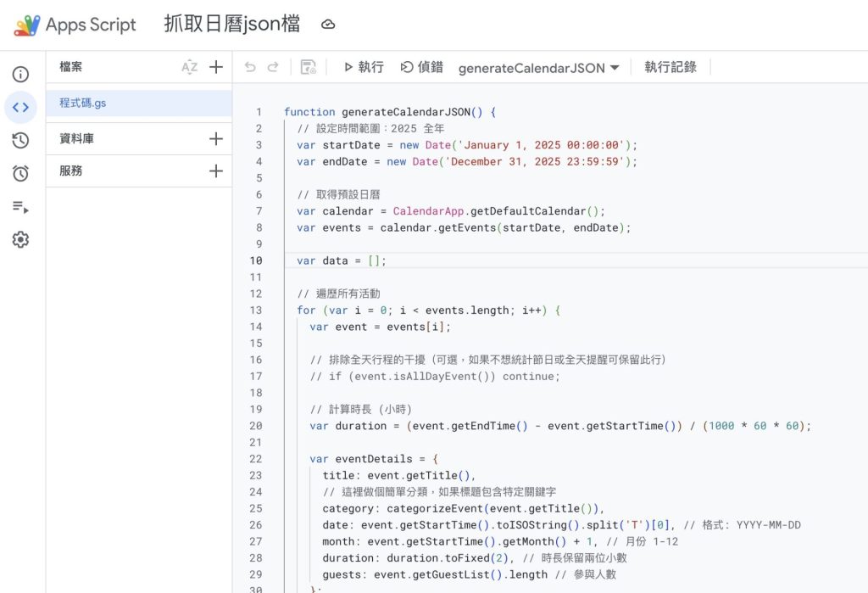This screenshot has width=868, height=593.
Task: Start debugging with 偵錯 button
Action: point(422,68)
